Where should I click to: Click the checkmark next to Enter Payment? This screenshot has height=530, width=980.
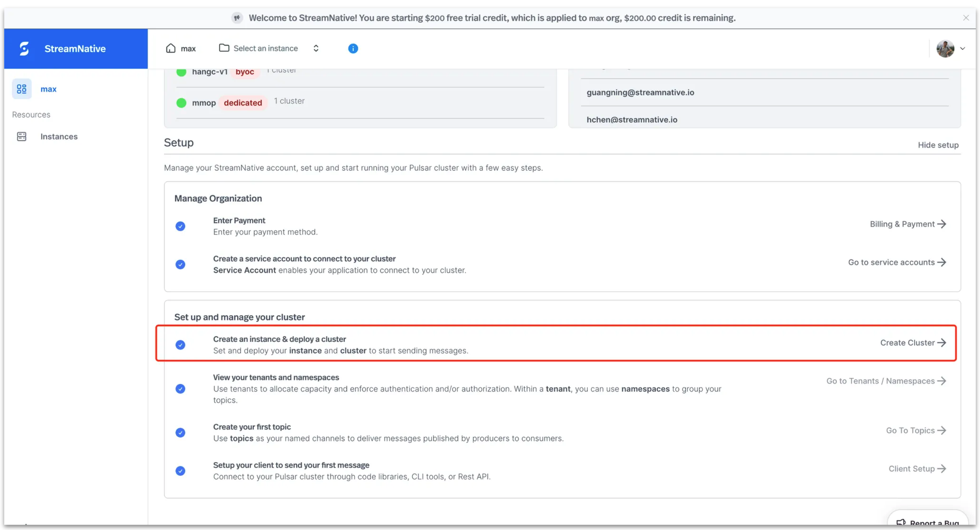coord(181,226)
